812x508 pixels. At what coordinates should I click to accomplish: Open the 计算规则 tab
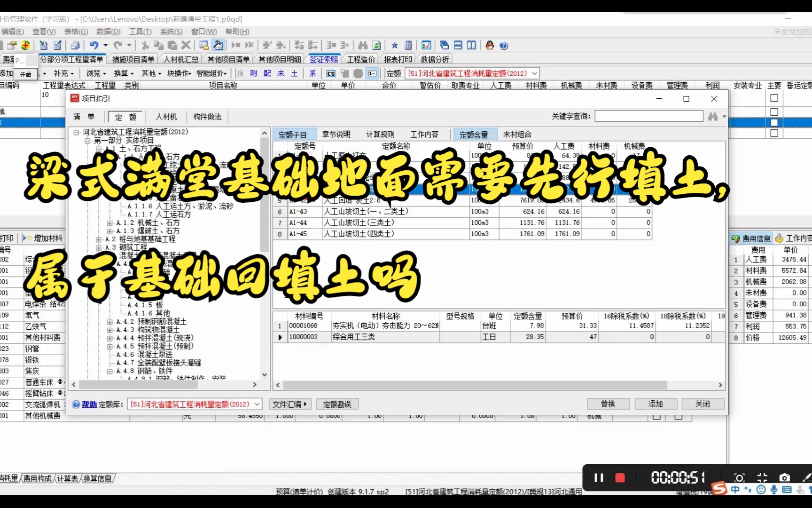click(x=381, y=135)
